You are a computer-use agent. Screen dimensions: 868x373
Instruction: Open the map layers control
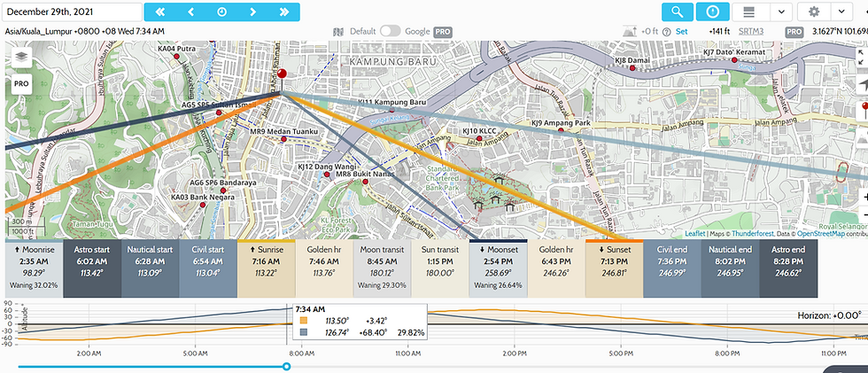[21, 57]
